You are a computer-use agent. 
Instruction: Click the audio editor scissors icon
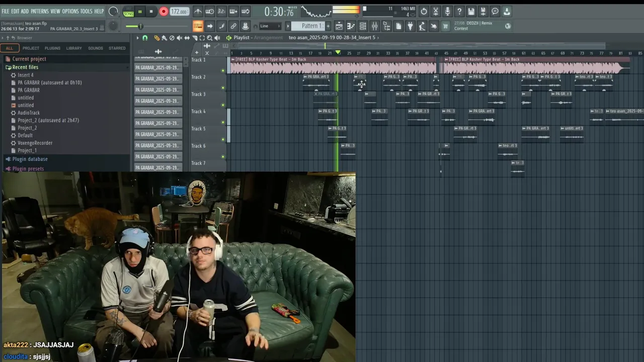pyautogui.click(x=436, y=11)
